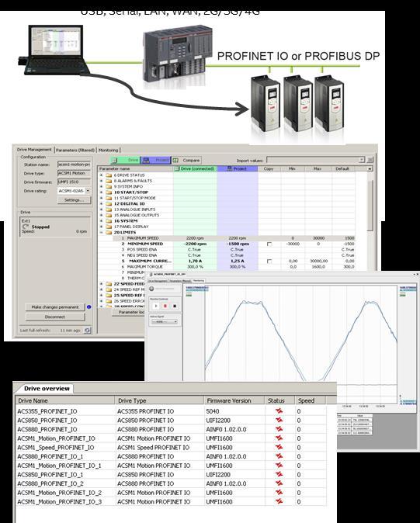Click the black stop icon in monitoring controls
Viewport: 420px width, 523px height.
175,306
